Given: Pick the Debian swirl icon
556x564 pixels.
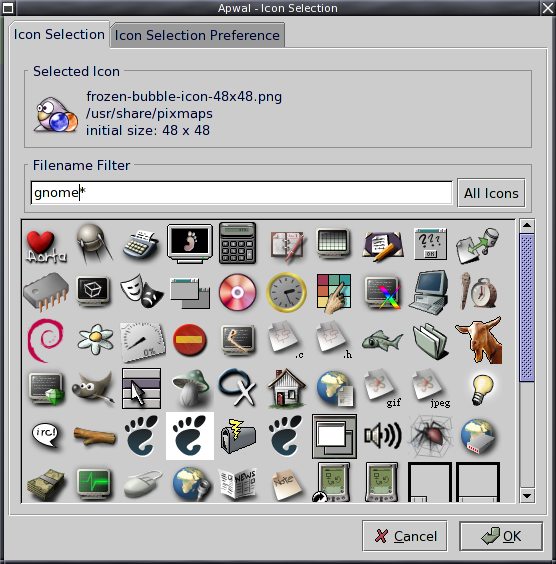Looking at the screenshot, I should [46, 340].
